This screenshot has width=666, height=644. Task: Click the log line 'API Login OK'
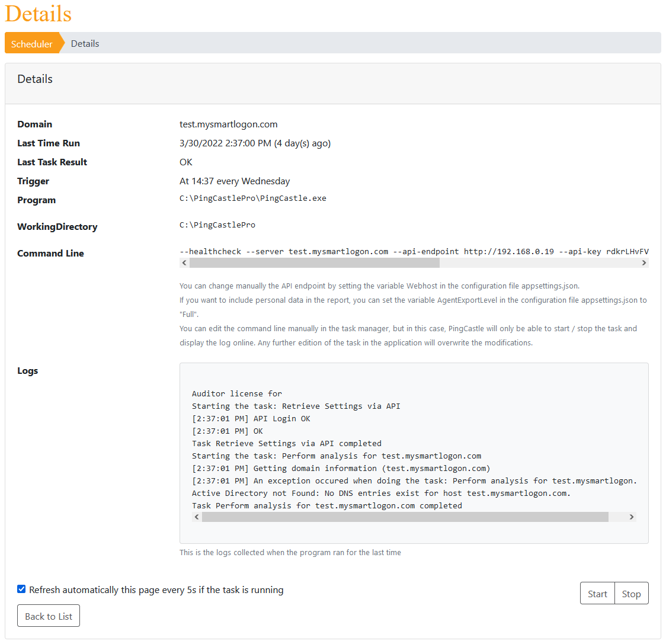click(x=251, y=418)
